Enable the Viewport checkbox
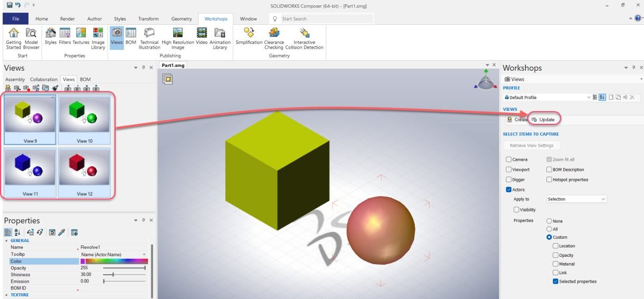 [x=509, y=169]
